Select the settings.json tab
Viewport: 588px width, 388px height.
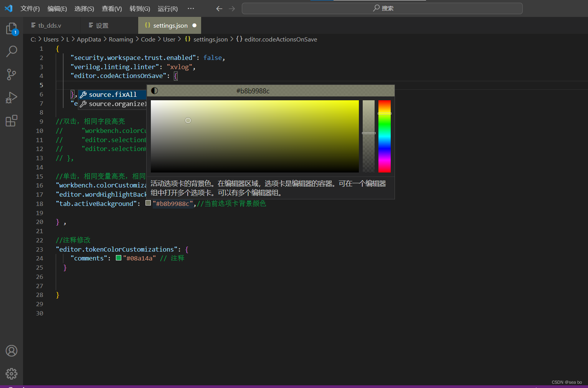pos(170,25)
